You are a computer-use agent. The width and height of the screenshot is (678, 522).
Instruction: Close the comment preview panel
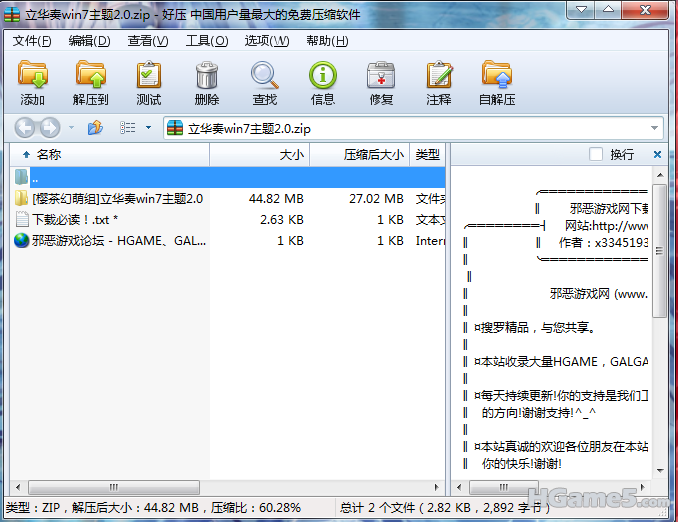(x=657, y=155)
